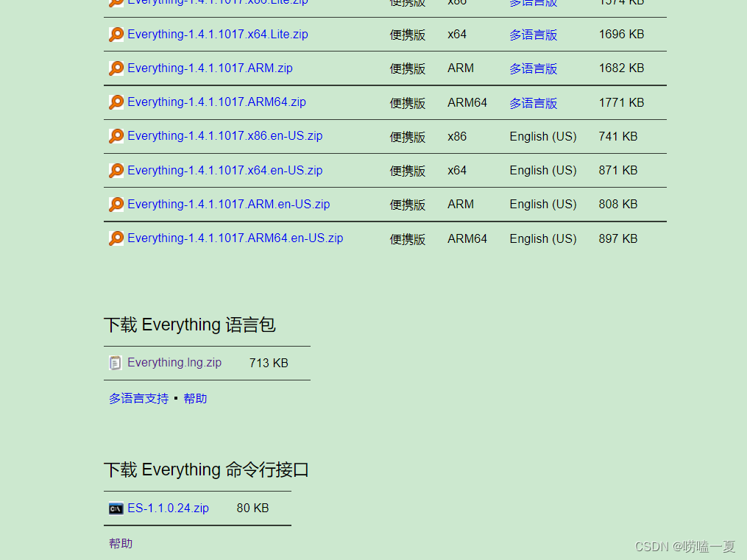Click the 下载 Everything 命令行接口 heading
This screenshot has width=747, height=560.
click(206, 470)
